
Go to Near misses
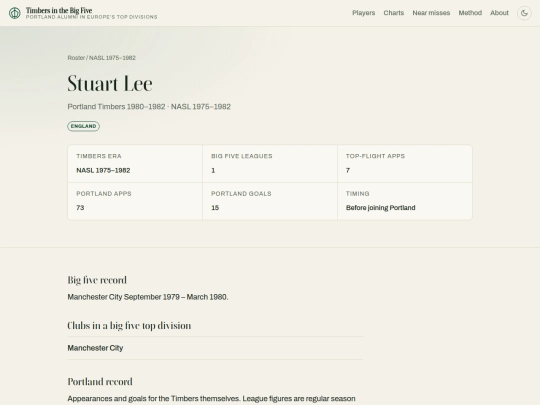click(x=431, y=13)
